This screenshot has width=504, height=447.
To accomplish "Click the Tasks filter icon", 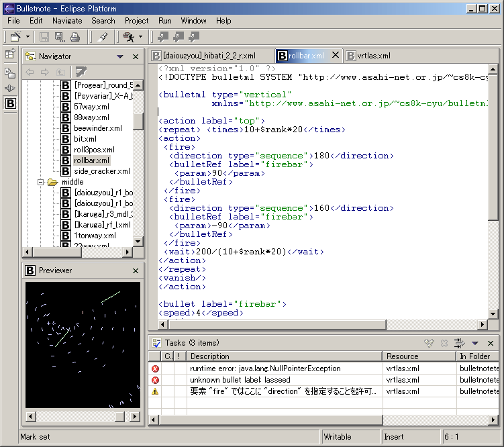I will pyautogui.click(x=460, y=343).
